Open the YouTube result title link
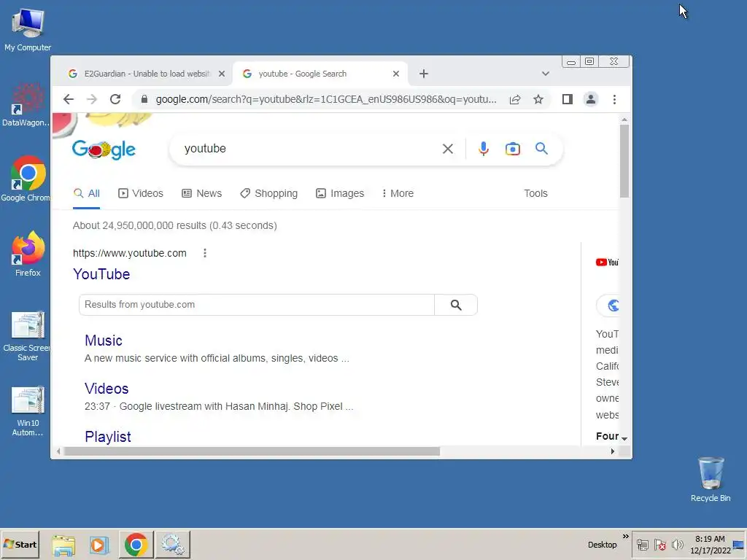747x560 pixels. tap(101, 274)
